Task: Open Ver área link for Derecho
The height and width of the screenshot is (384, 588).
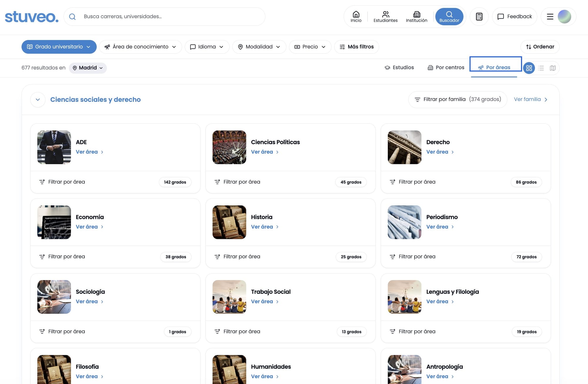Action: pos(440,152)
